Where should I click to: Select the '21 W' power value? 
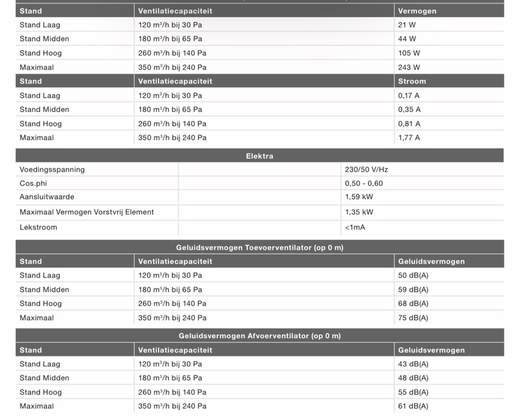(x=407, y=25)
